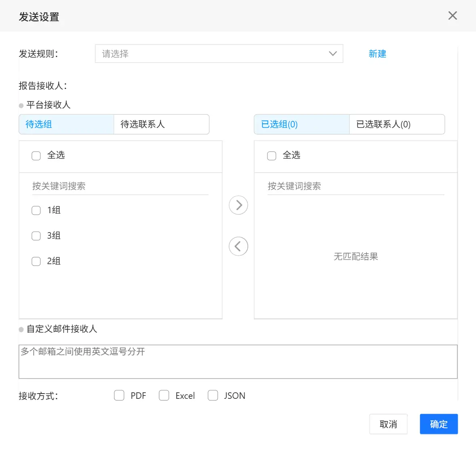Enable PDF receive format

click(x=119, y=395)
